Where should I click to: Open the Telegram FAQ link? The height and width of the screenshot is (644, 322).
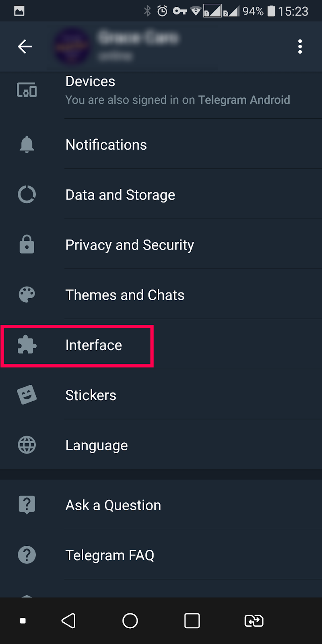point(110,555)
